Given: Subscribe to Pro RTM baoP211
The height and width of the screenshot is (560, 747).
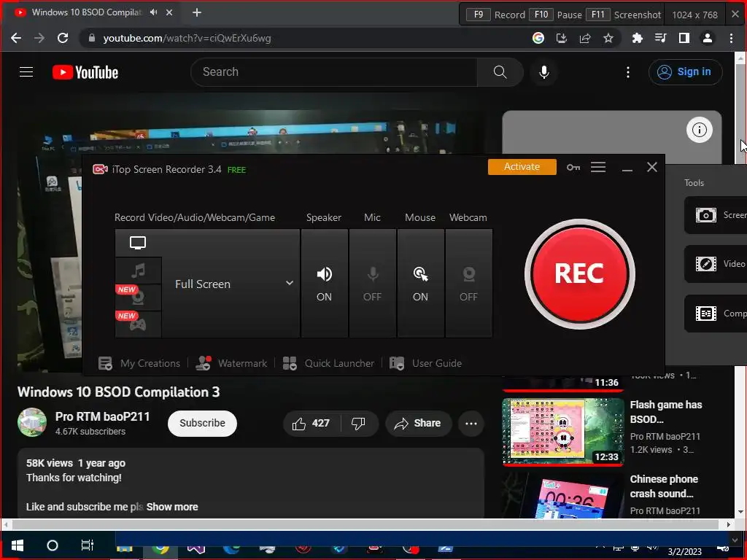Looking at the screenshot, I should (x=202, y=424).
